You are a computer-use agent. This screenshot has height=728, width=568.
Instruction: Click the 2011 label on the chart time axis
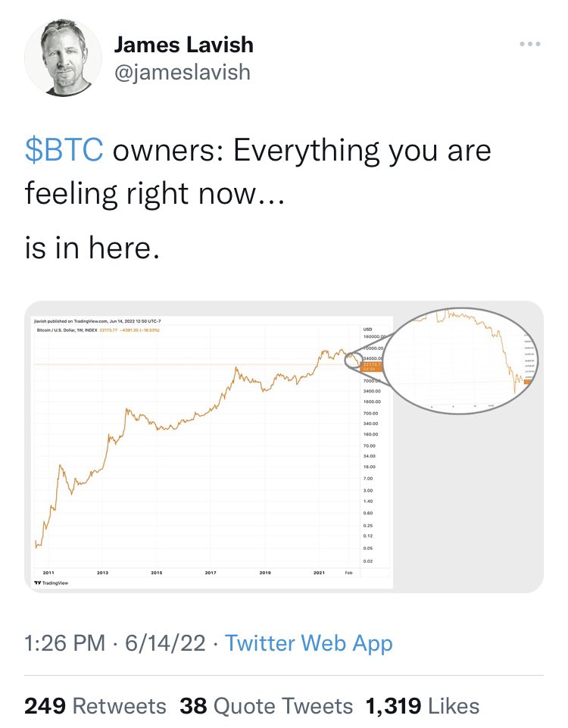48,573
